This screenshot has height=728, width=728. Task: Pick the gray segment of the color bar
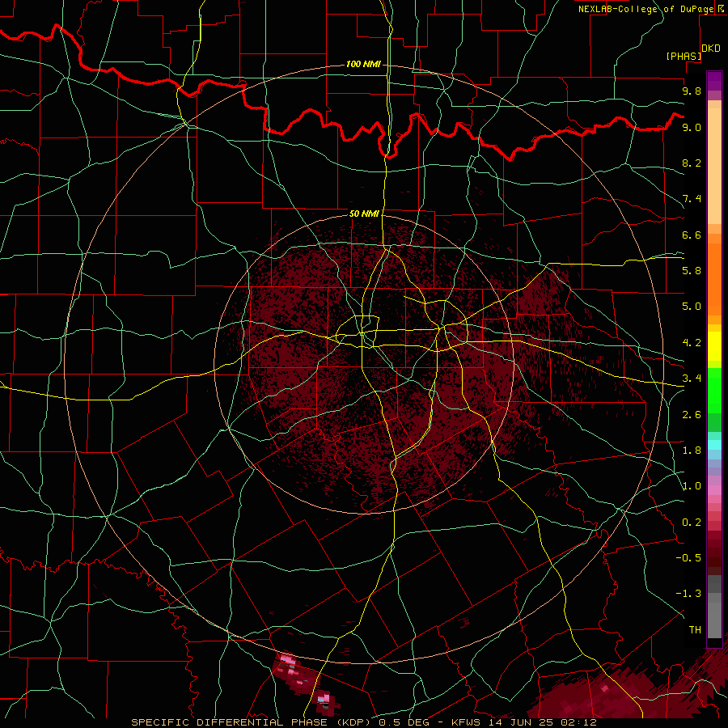714,607
